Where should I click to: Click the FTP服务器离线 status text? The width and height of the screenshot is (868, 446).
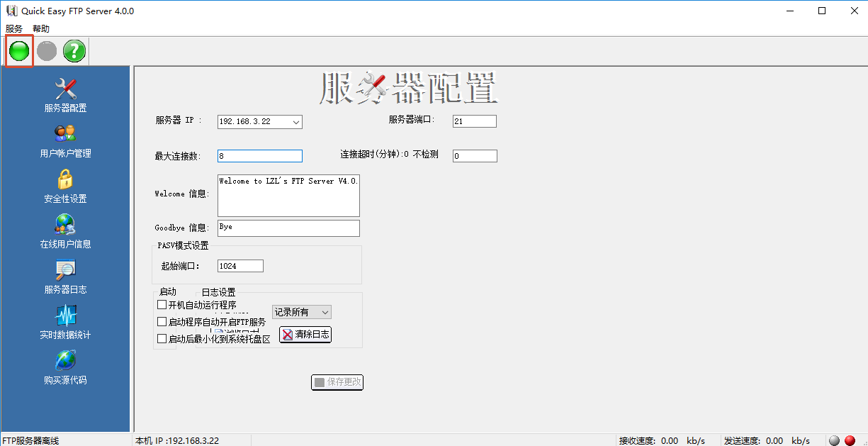click(30, 440)
